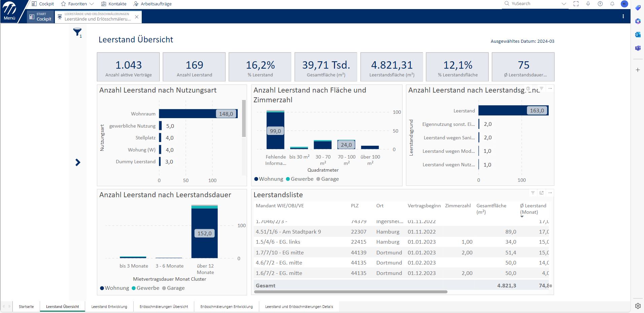
Task: Open more options on the Leerstandsgrund chart
Action: pos(550,89)
